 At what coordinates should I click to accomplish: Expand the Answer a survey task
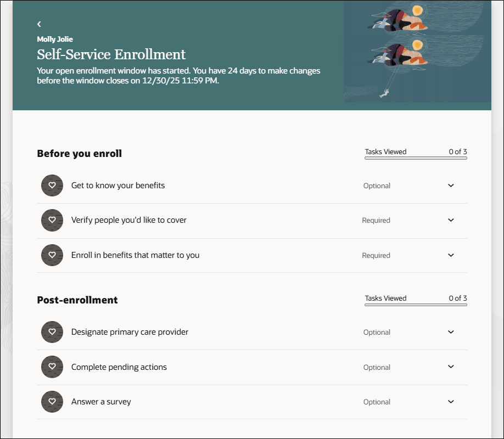[x=450, y=402]
